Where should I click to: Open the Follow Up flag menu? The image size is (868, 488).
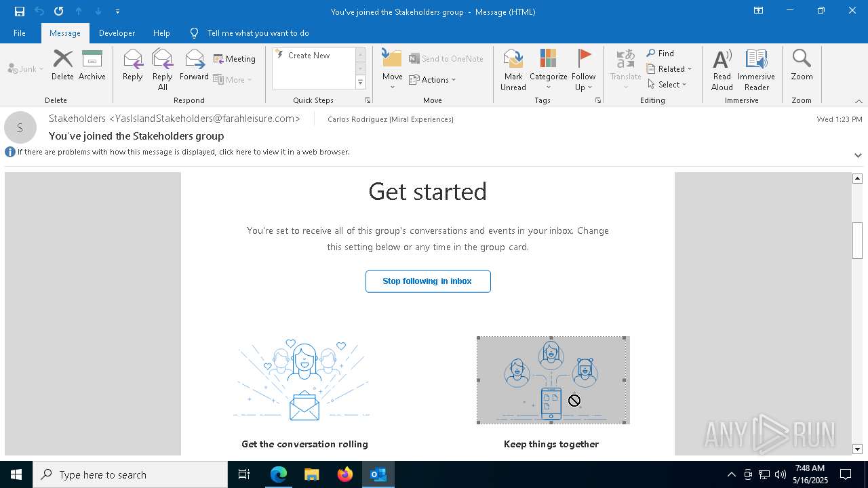(x=583, y=70)
